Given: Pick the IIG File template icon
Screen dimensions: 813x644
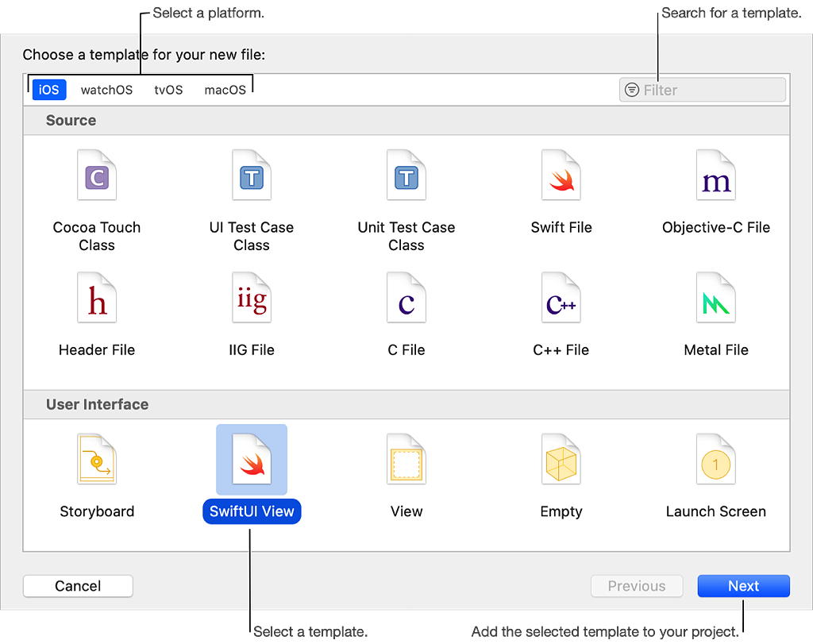Looking at the screenshot, I should coord(252,297).
